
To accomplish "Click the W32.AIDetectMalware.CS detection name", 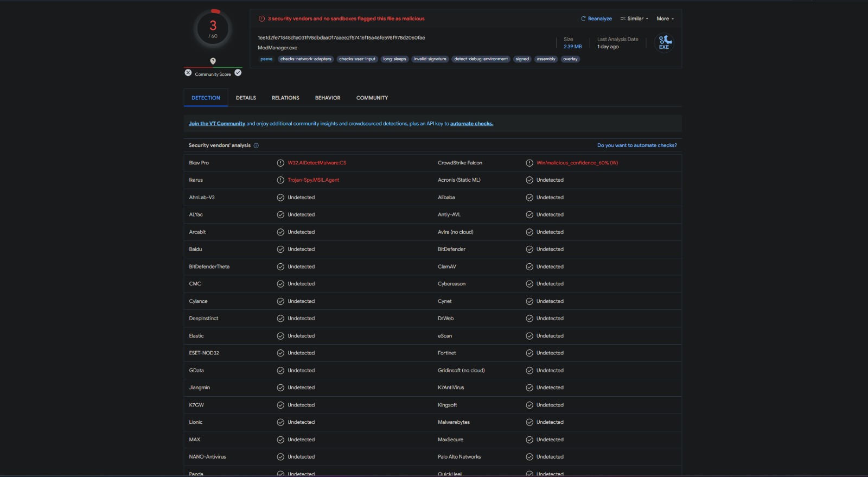I will [x=317, y=163].
